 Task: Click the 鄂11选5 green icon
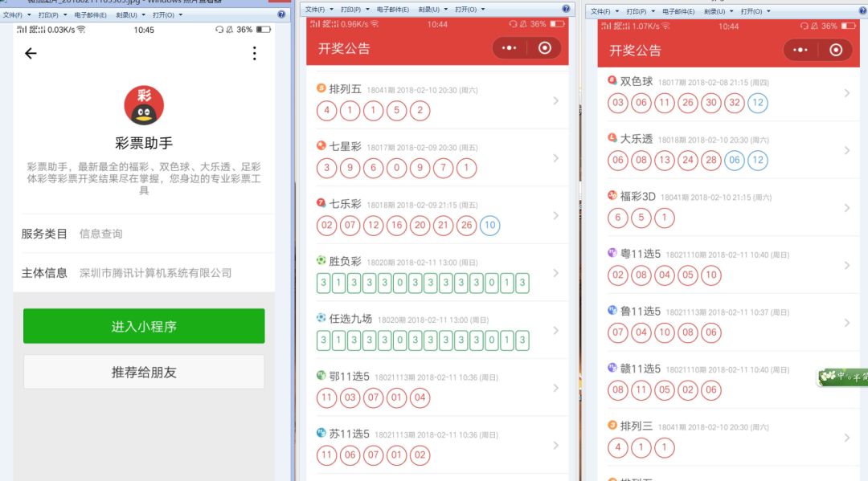tap(321, 375)
